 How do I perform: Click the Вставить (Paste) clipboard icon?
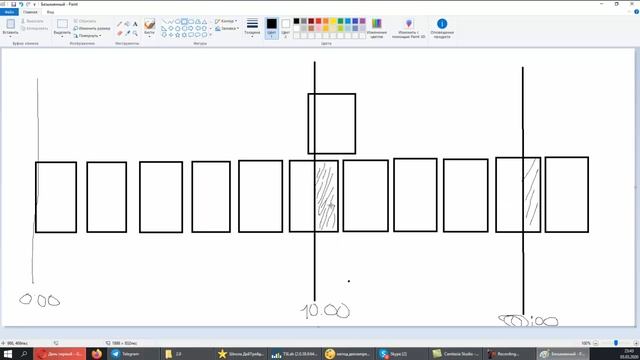11,24
